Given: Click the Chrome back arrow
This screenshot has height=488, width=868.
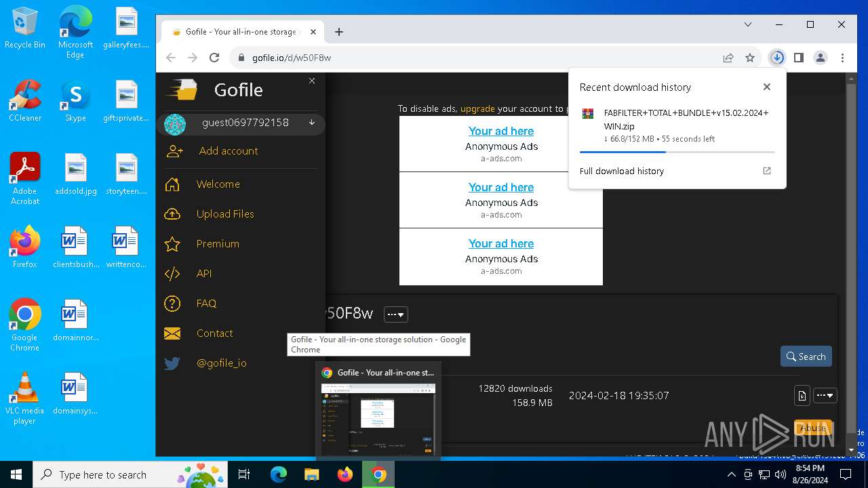Looking at the screenshot, I should click(x=171, y=58).
